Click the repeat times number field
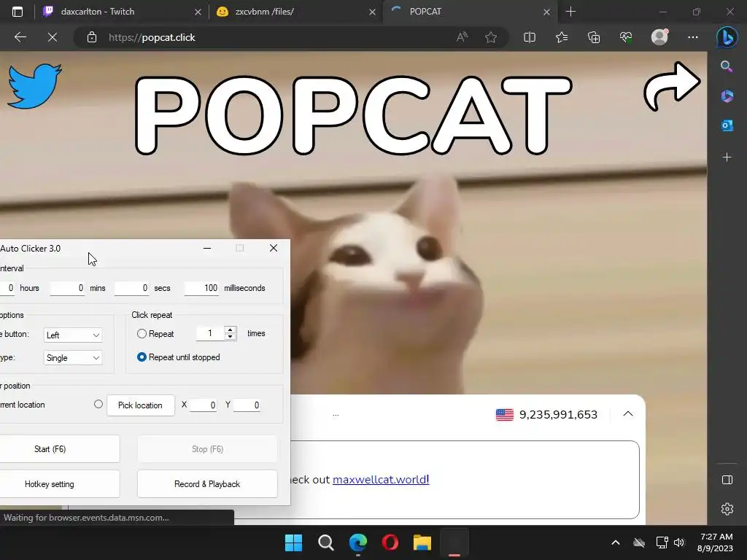The width and height of the screenshot is (747, 560). click(x=210, y=333)
